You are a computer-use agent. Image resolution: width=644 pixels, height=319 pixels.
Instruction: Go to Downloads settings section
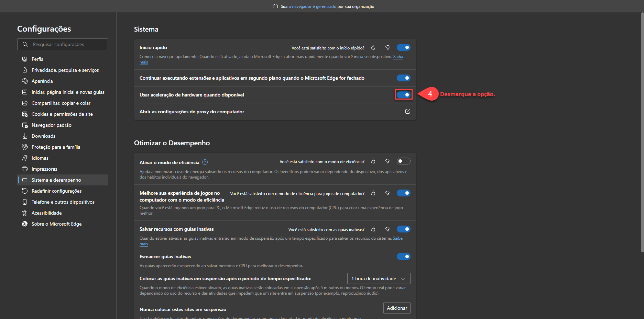[43, 136]
